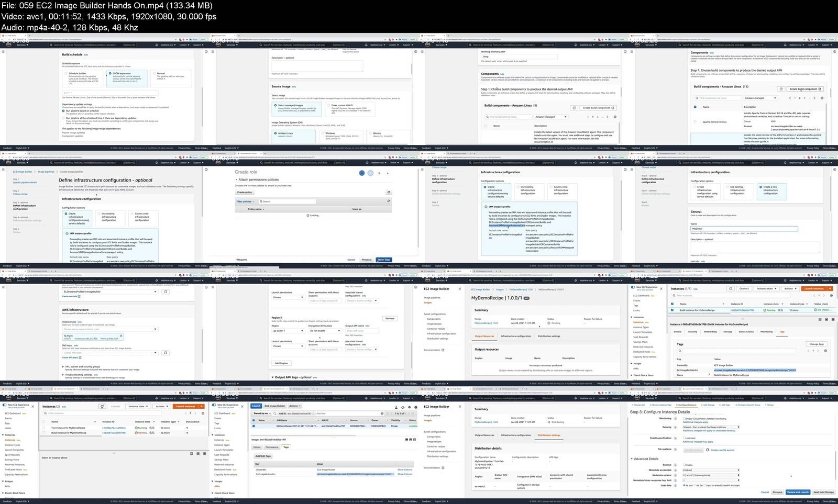
Task: Click the Add Region button
Action: 281,363
